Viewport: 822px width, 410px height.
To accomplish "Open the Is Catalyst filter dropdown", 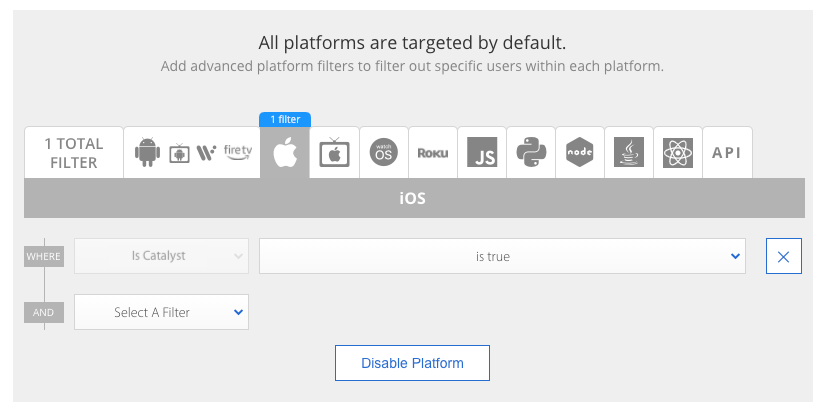I will 161,256.
